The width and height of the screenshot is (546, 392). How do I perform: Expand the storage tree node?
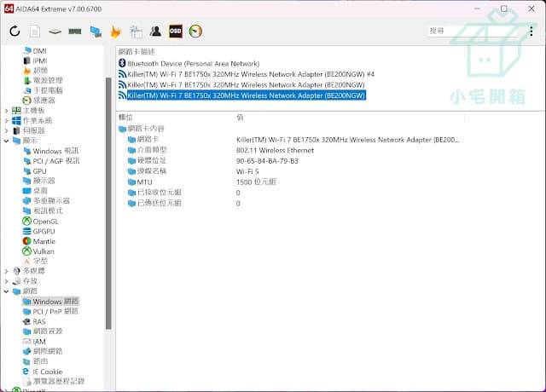click(6, 281)
